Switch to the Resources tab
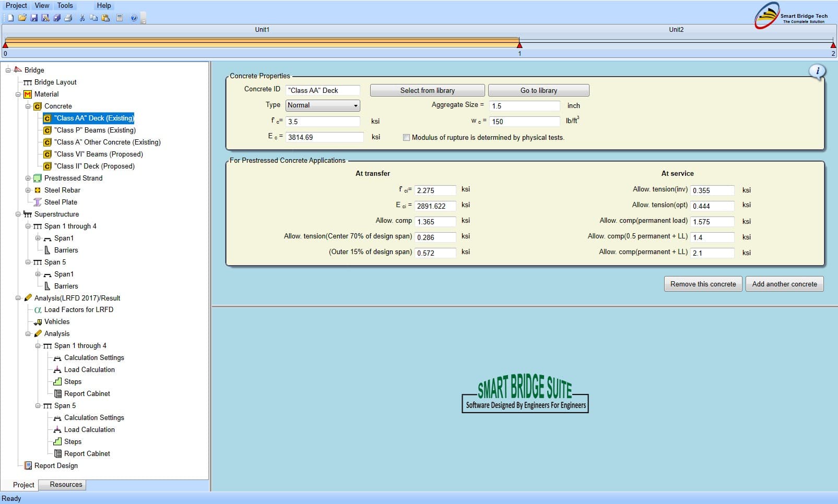The image size is (838, 504). [66, 485]
